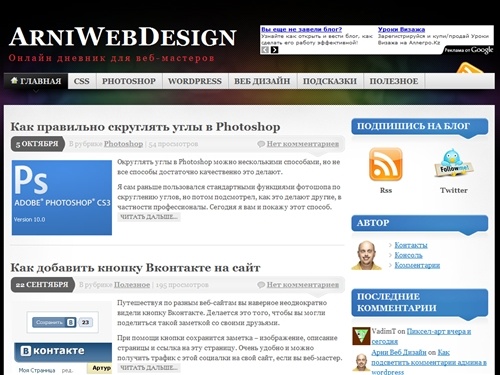500x375 pixels.
Task: Open the Photoshop category link under first post
Action: point(123,144)
